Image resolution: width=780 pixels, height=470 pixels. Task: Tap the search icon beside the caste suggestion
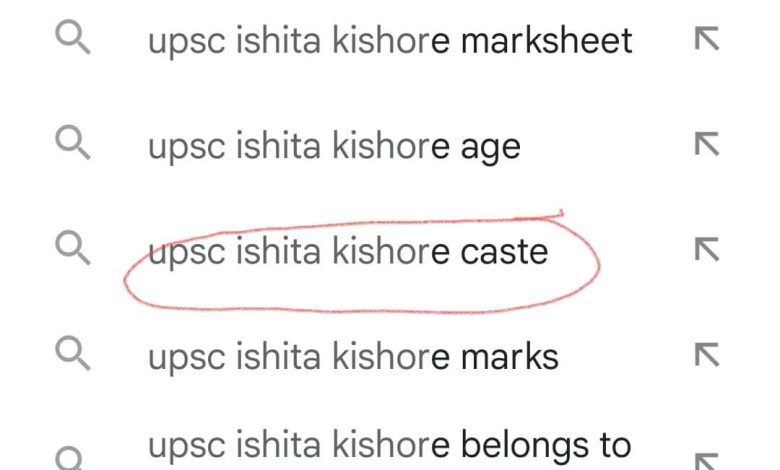click(x=73, y=249)
